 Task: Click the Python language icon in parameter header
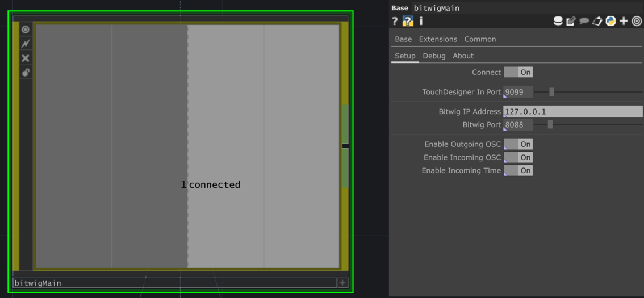point(610,21)
